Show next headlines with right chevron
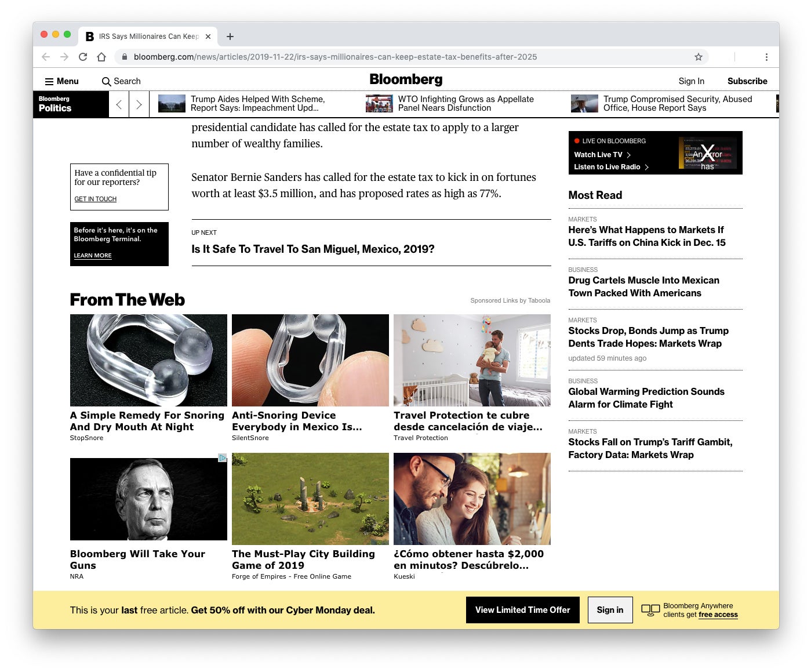Screen dimensions: 811x672 point(139,104)
